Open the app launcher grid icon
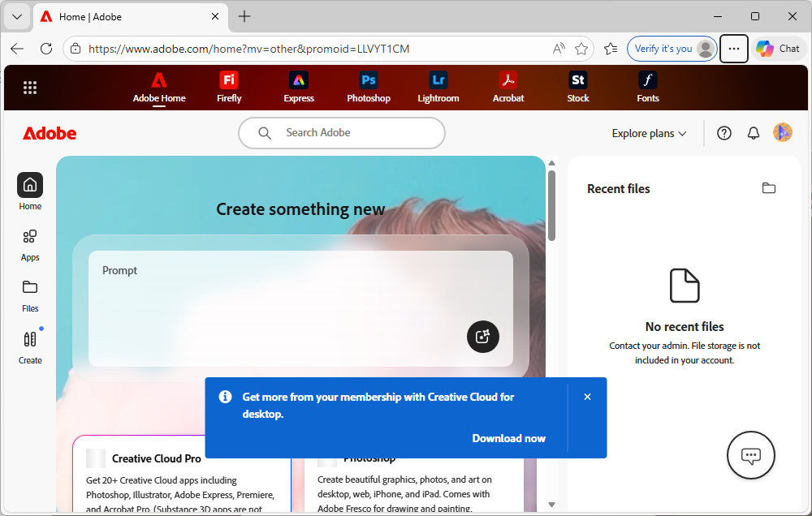 pyautogui.click(x=30, y=87)
